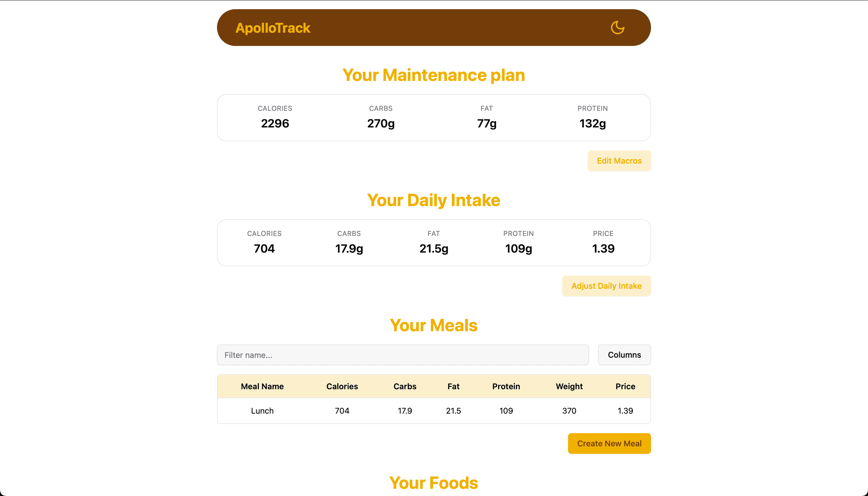868x496 pixels.
Task: Click the Adjust Daily Intake button
Action: pos(606,286)
